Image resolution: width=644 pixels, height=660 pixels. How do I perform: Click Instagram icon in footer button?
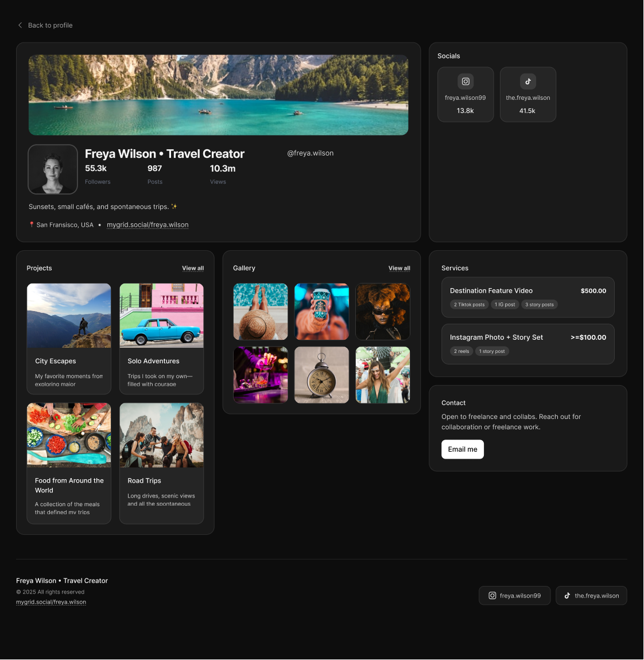[492, 596]
